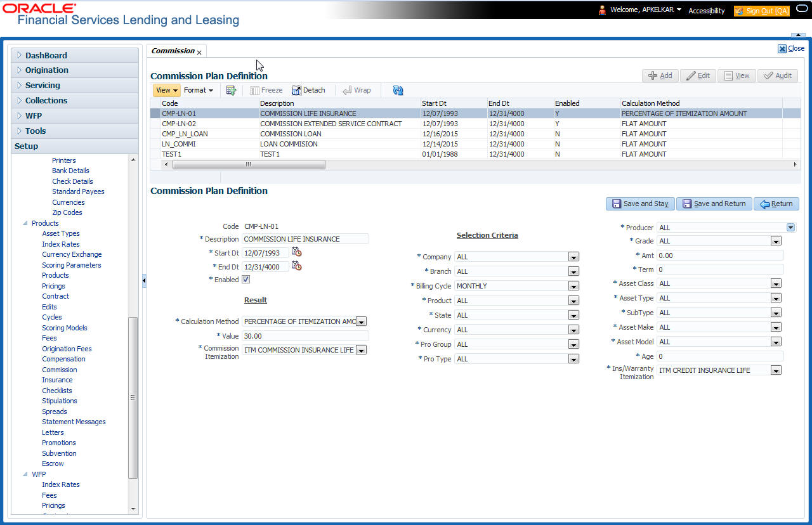Image resolution: width=812 pixels, height=525 pixels.
Task: Click the query-by-example icon in the toolbar
Action: 231,91
